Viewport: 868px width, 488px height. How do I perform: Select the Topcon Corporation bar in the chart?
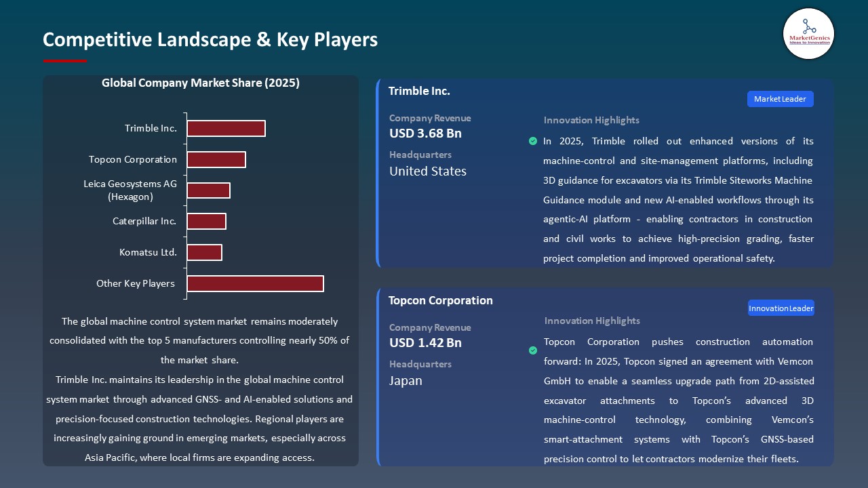point(216,159)
